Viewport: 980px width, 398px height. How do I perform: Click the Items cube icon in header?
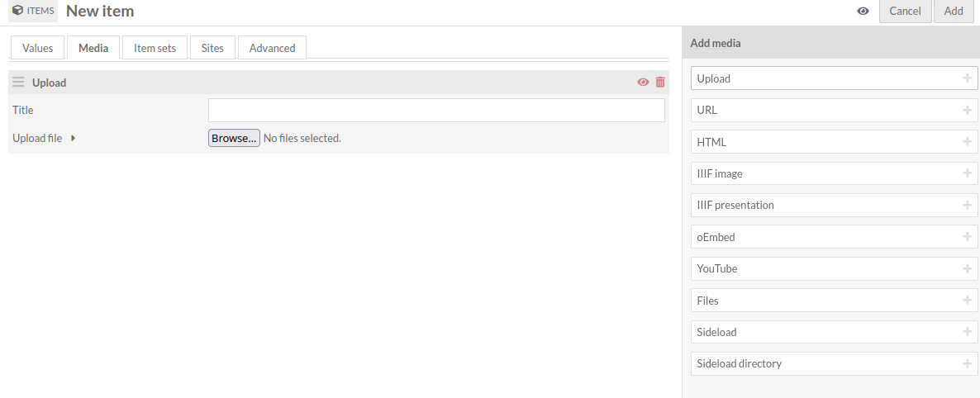(x=17, y=11)
